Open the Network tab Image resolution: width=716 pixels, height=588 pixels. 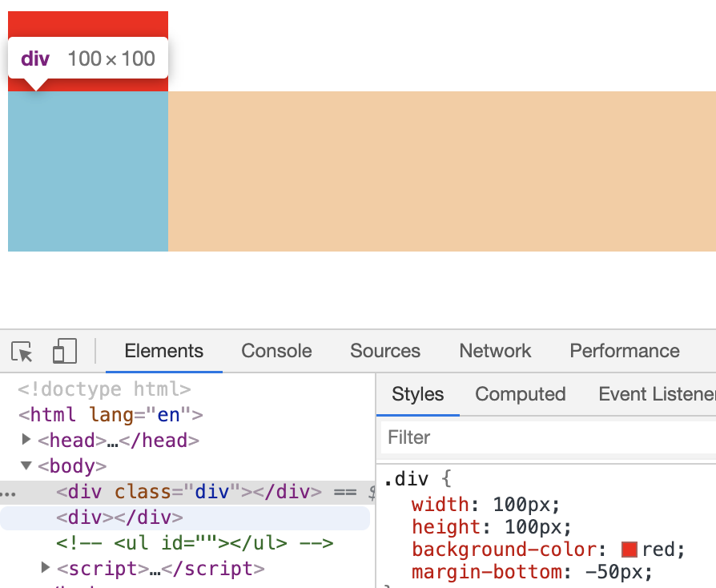[x=495, y=351]
